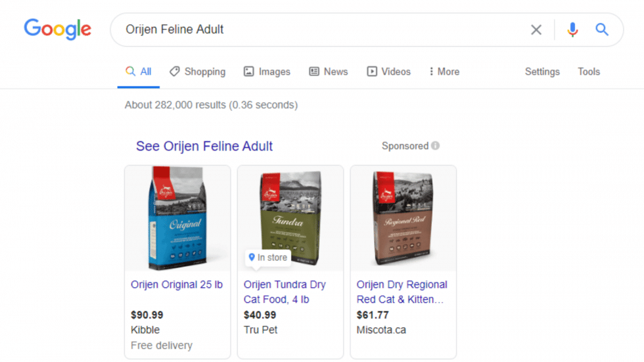Clear the search box with X icon

(x=536, y=30)
